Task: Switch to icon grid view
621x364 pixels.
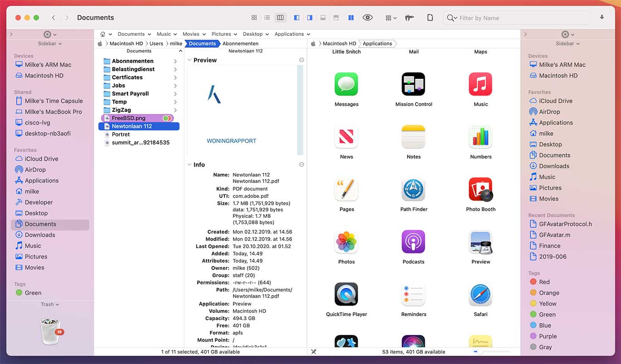Action: coord(254,18)
